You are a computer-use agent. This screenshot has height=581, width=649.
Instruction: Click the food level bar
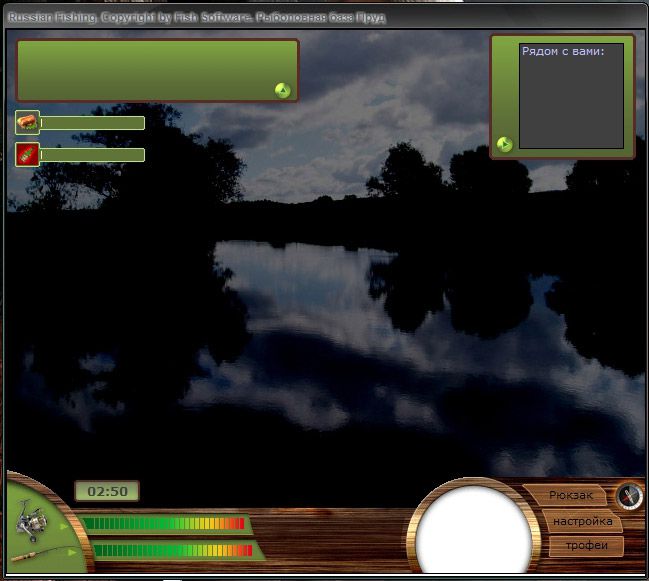tap(92, 123)
